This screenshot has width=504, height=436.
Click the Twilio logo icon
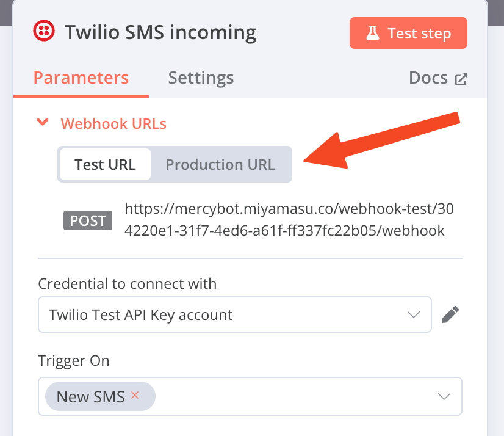[x=44, y=31]
